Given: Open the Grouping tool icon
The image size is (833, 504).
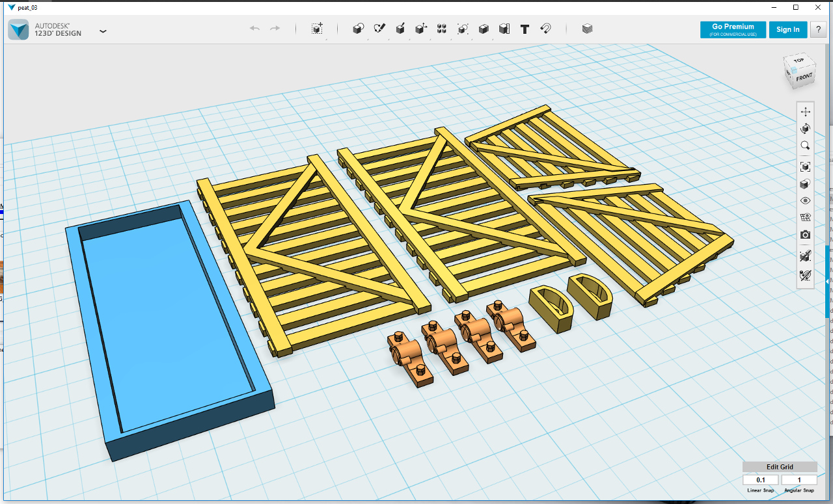Looking at the screenshot, I should click(x=463, y=29).
